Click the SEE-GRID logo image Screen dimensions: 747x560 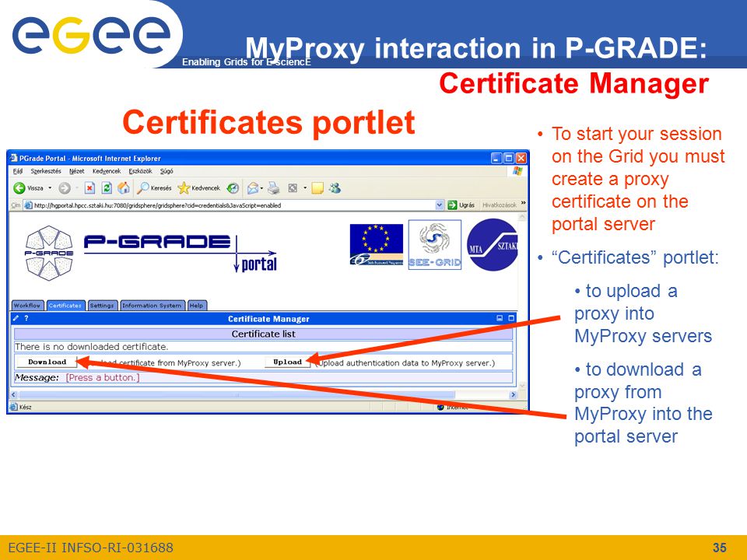pyautogui.click(x=435, y=245)
